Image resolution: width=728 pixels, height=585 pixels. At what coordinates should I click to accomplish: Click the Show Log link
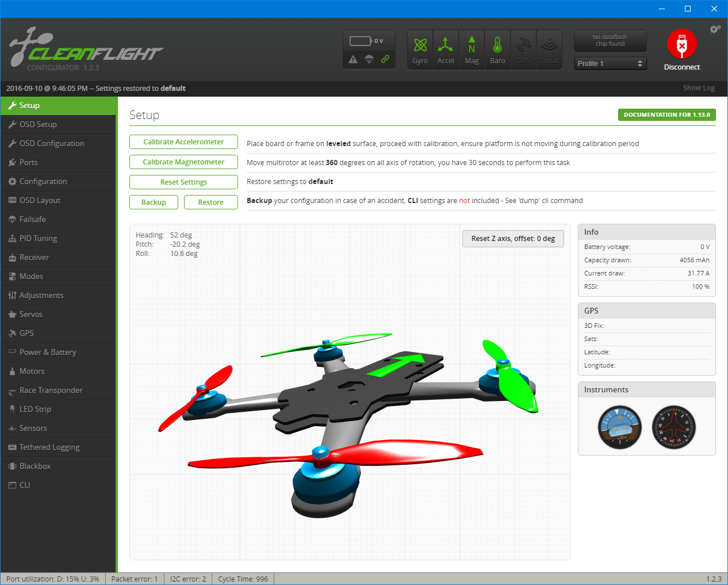[x=699, y=88]
